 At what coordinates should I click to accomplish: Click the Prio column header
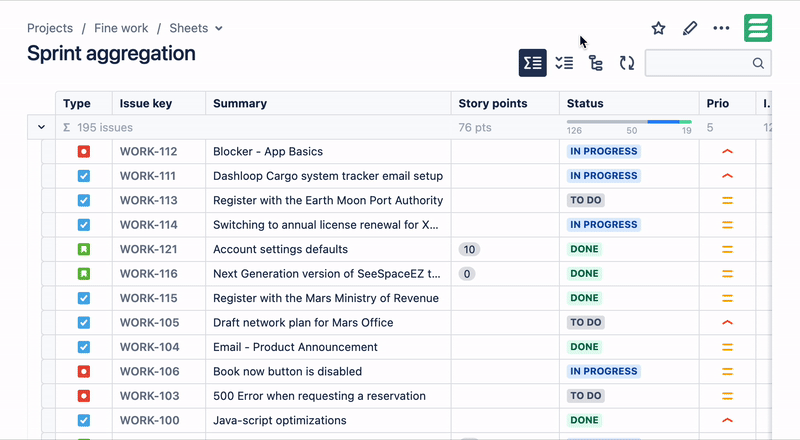coord(717,104)
